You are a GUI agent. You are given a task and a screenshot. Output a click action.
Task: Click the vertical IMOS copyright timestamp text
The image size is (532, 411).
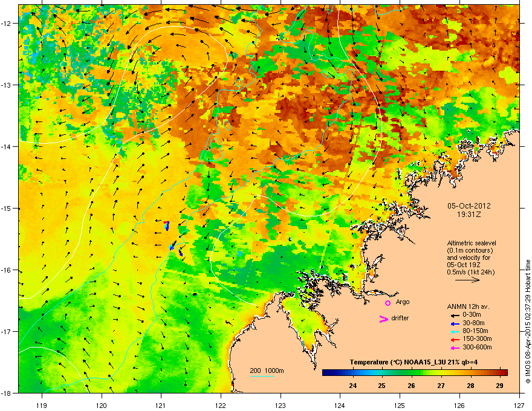(x=528, y=322)
